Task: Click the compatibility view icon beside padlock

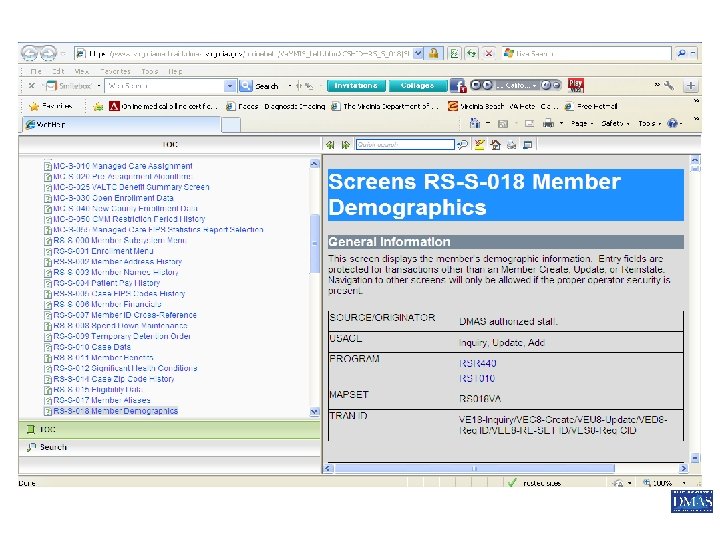Action: [x=454, y=54]
